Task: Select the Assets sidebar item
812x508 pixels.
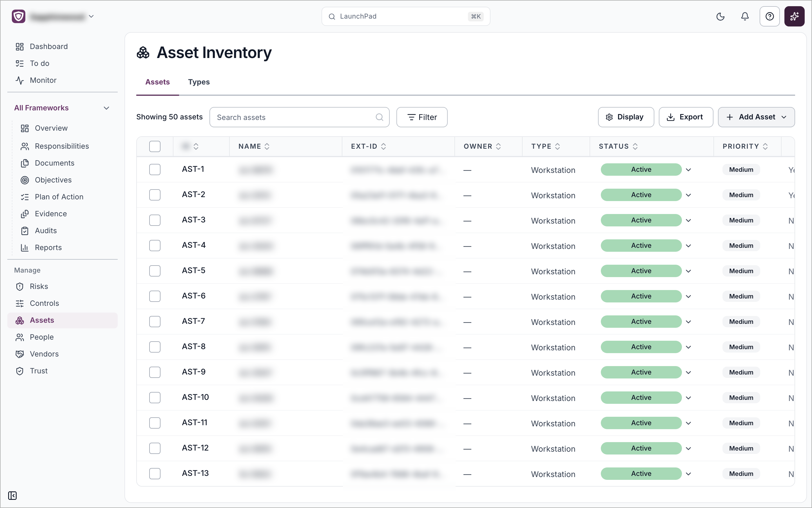Action: pos(63,320)
